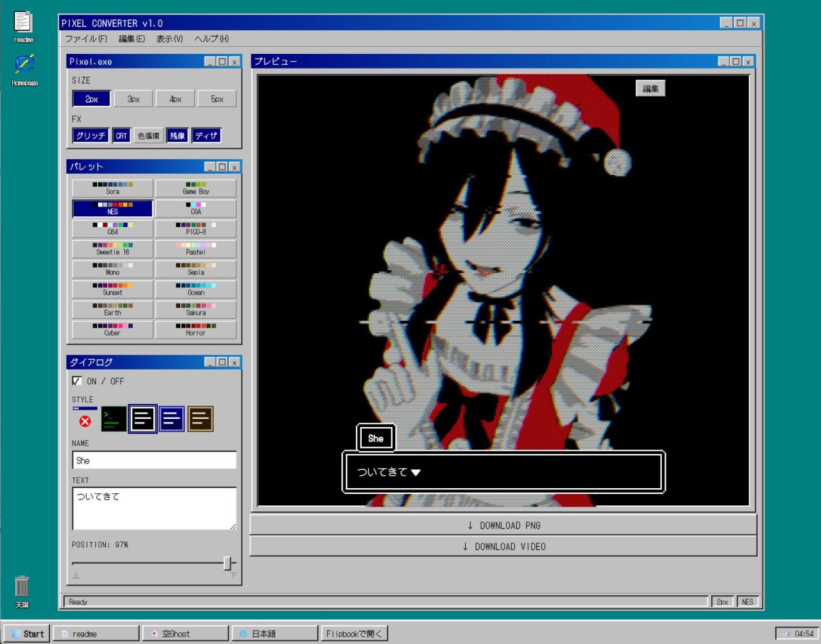
Task: Toggle the dialog ON / OFF checkbox
Action: pyautogui.click(x=77, y=381)
